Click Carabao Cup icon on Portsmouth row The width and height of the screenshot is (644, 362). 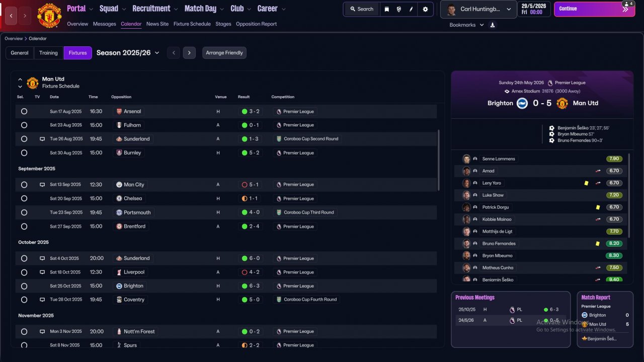(x=279, y=212)
